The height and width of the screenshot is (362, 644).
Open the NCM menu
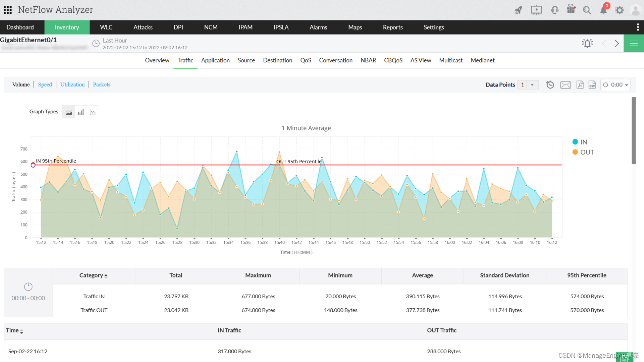(x=211, y=27)
